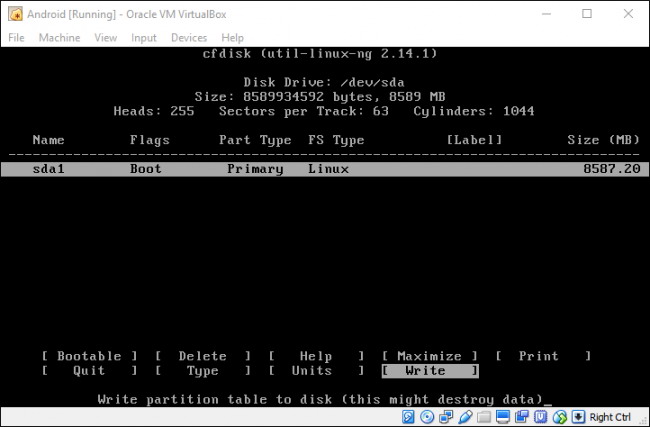Click the virtualization 'V' status icon
Image resolution: width=650 pixels, height=427 pixels.
[x=540, y=417]
